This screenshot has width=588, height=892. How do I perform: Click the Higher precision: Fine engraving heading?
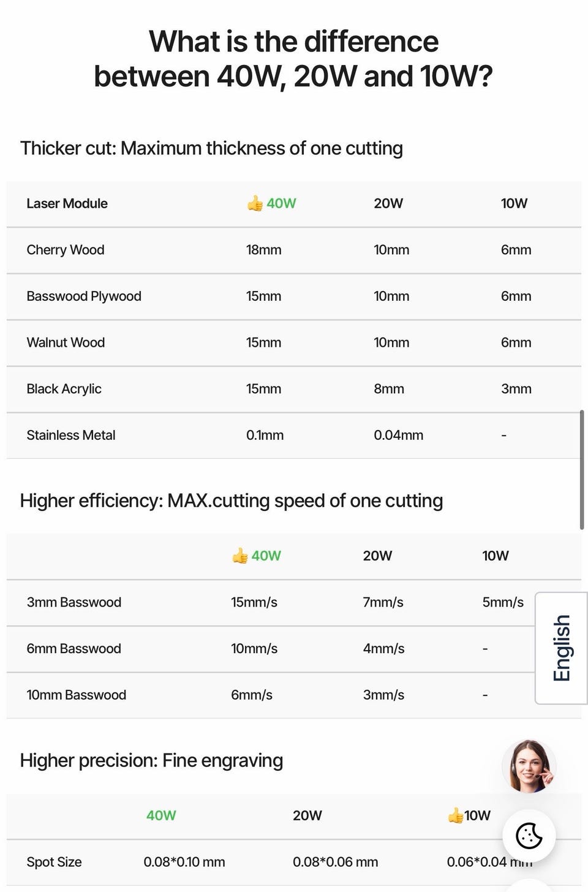(151, 760)
